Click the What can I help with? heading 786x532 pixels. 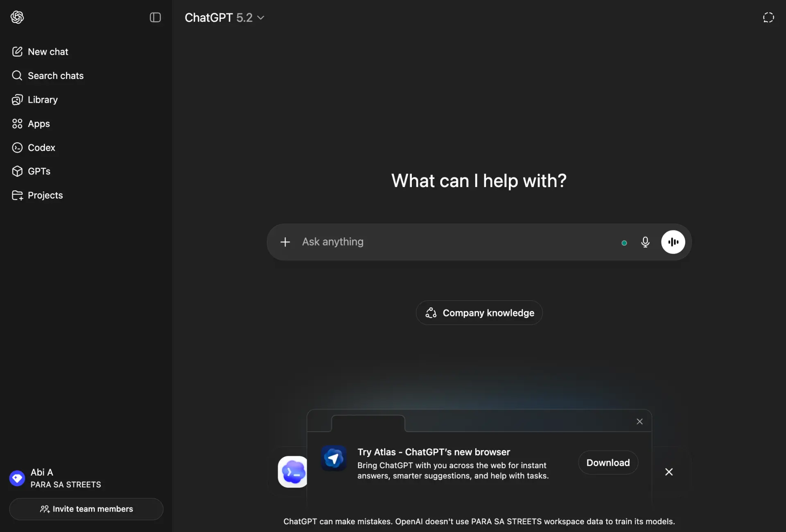(479, 181)
